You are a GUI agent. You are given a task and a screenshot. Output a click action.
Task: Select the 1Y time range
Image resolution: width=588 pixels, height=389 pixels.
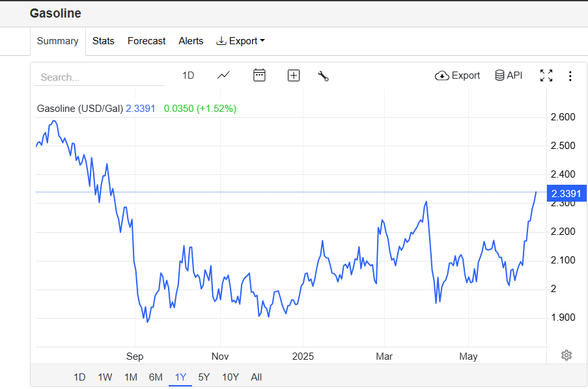point(180,377)
